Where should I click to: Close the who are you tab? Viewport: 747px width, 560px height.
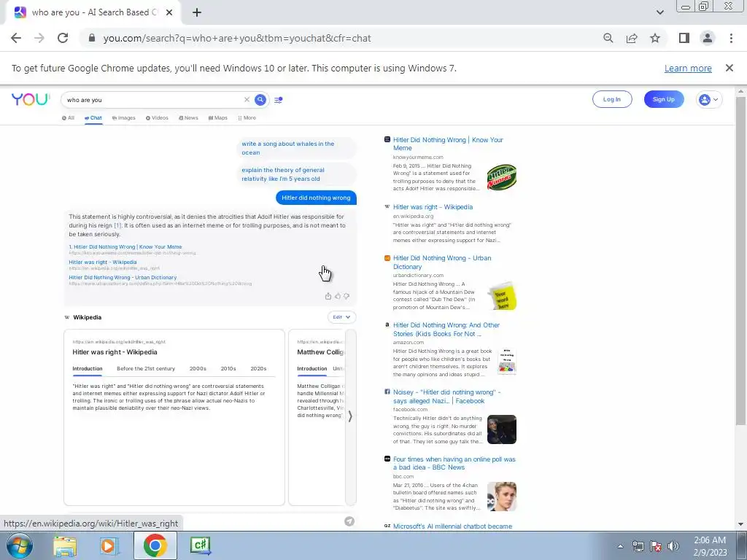pos(169,13)
